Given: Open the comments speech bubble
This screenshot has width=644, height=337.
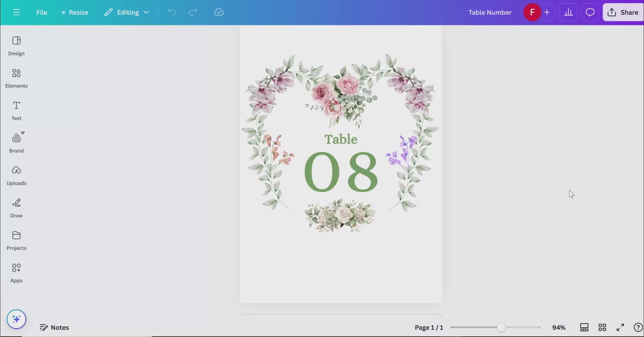Looking at the screenshot, I should pyautogui.click(x=590, y=12).
